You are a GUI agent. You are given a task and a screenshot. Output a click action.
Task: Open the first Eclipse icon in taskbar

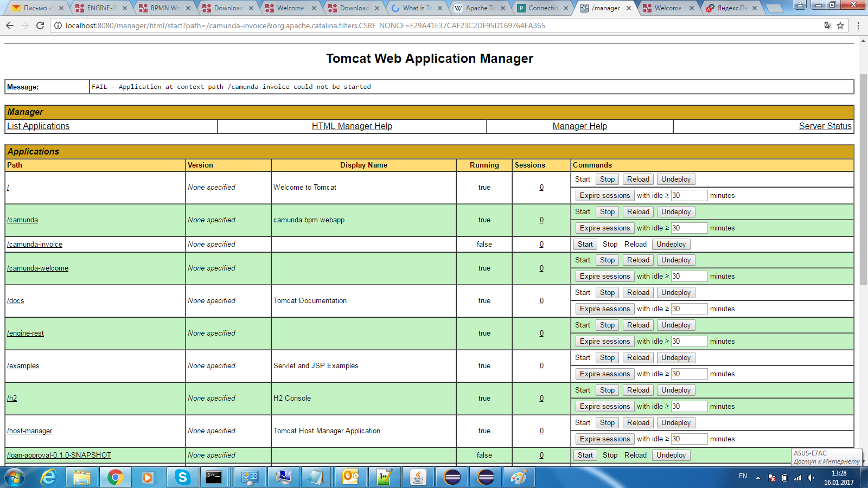click(x=452, y=478)
